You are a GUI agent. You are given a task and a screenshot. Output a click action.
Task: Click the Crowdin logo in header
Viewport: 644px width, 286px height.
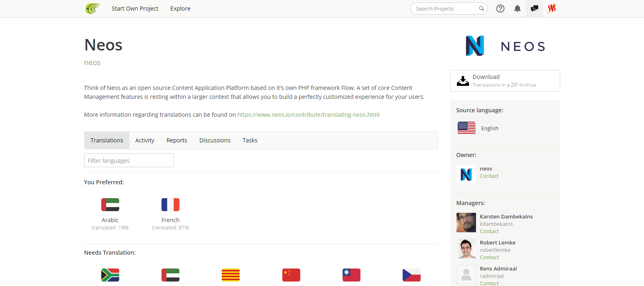click(x=92, y=9)
